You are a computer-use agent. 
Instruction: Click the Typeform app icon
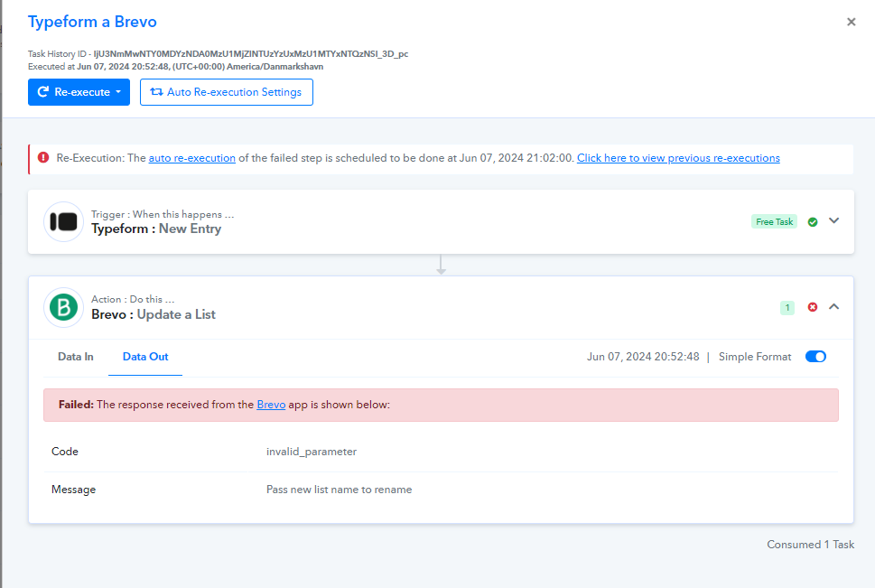(x=63, y=221)
